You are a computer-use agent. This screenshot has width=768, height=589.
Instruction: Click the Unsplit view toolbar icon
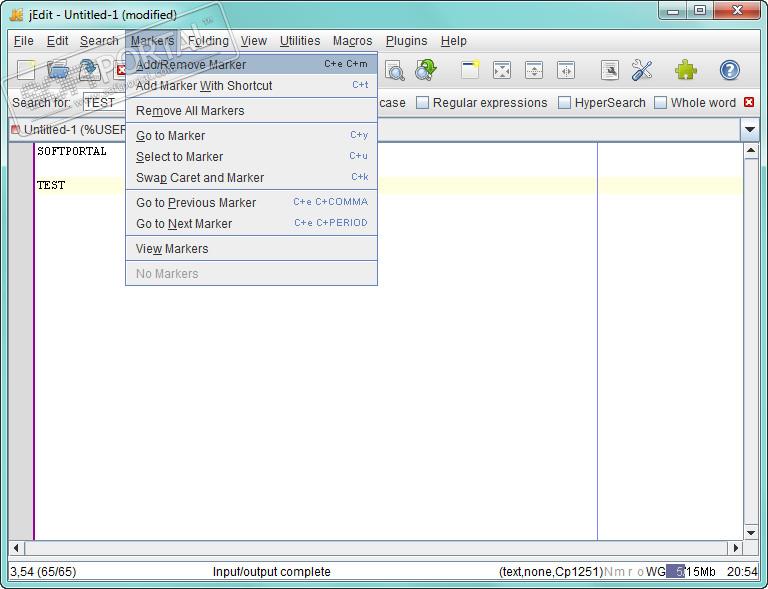(x=502, y=70)
